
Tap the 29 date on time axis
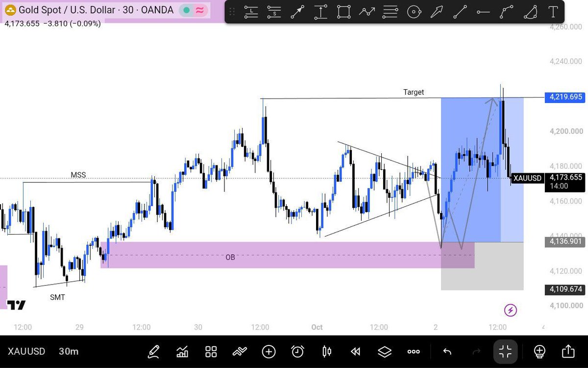(80, 327)
